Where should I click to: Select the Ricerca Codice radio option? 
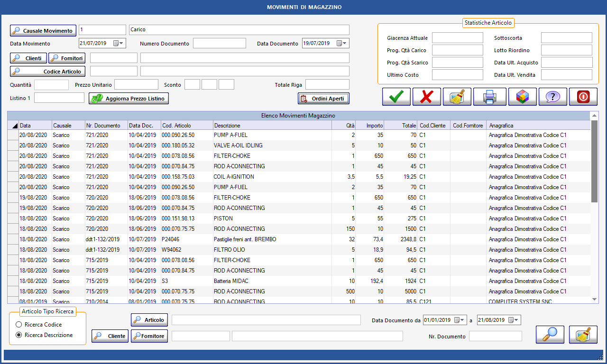[19, 325]
